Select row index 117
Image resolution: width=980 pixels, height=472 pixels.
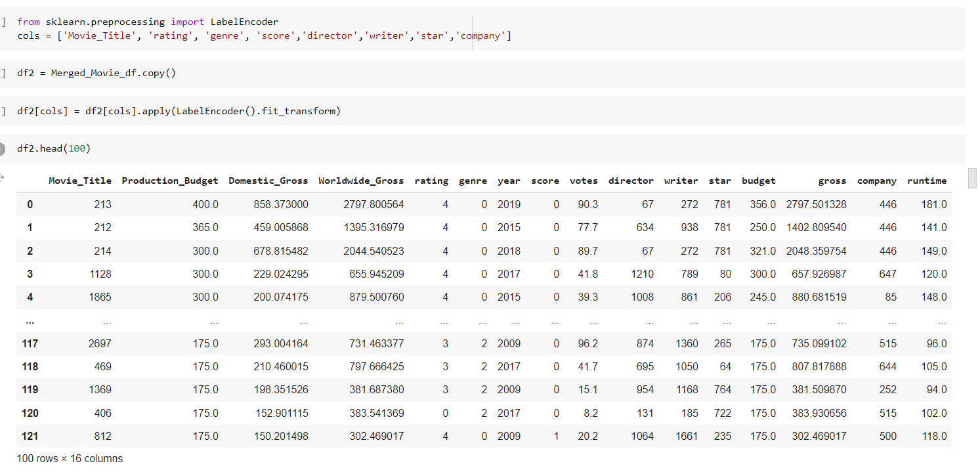(x=30, y=343)
